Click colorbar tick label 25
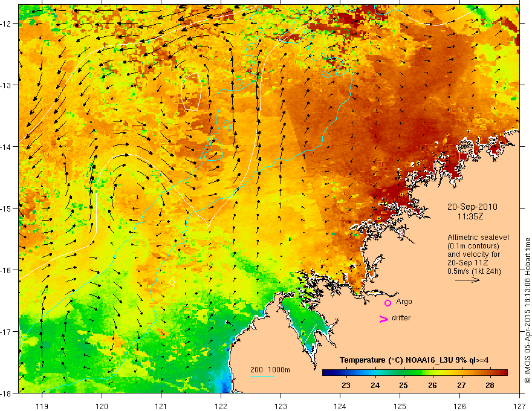 (403, 385)
